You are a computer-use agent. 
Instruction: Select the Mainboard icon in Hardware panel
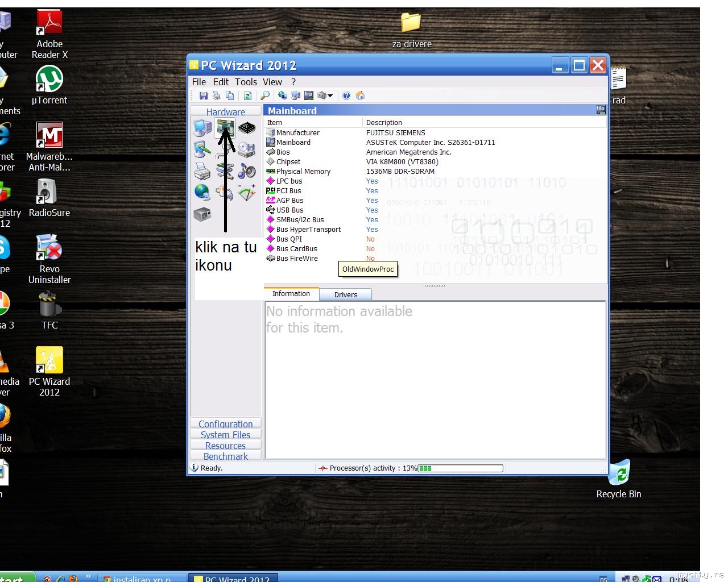click(x=225, y=128)
